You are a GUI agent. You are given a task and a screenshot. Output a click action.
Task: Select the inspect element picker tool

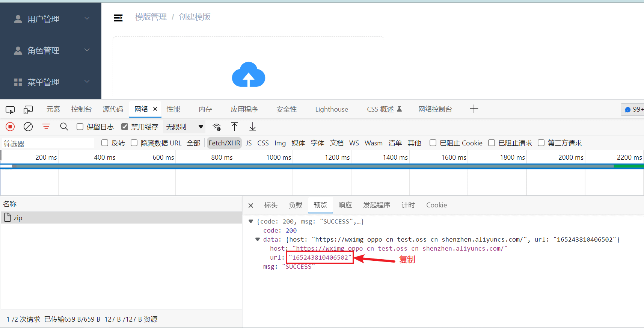(10, 110)
